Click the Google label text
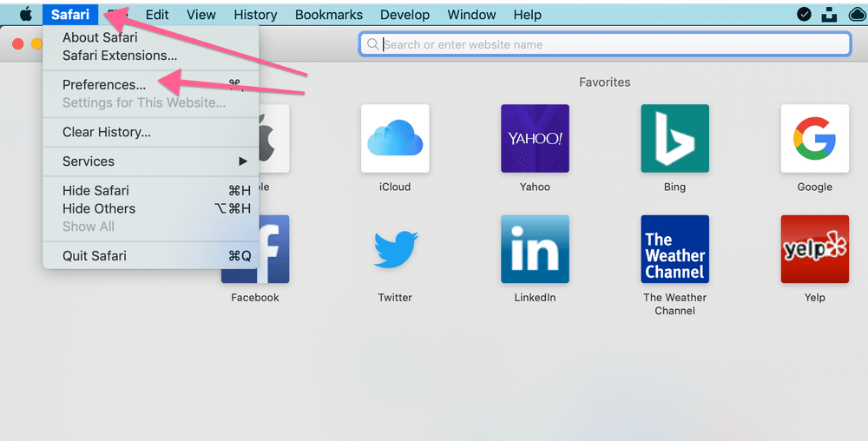The height and width of the screenshot is (441, 868). 814,187
